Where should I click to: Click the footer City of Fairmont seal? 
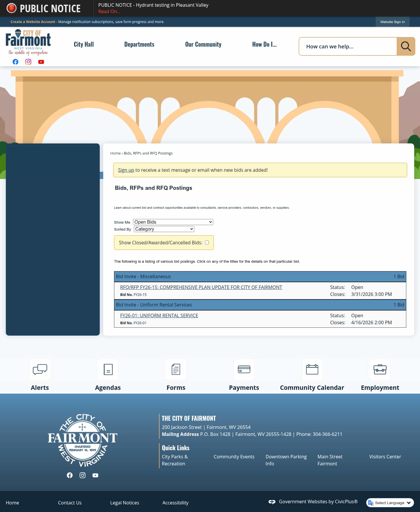coord(83,440)
